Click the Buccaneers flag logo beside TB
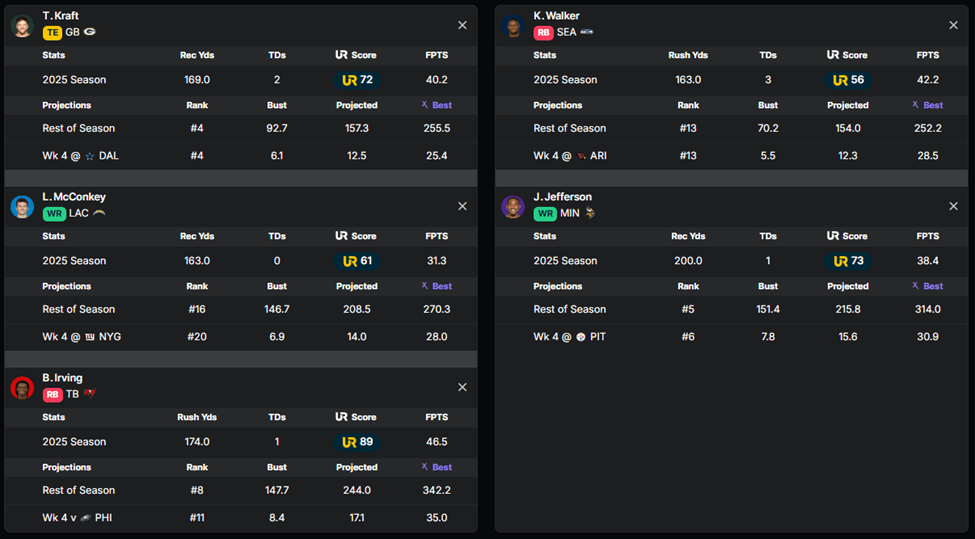The height and width of the screenshot is (539, 975). pyautogui.click(x=90, y=394)
